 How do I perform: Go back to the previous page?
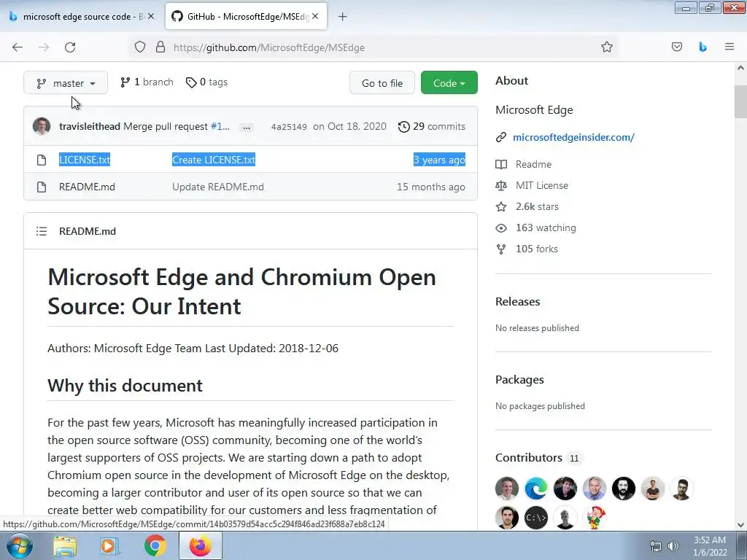pos(18,47)
